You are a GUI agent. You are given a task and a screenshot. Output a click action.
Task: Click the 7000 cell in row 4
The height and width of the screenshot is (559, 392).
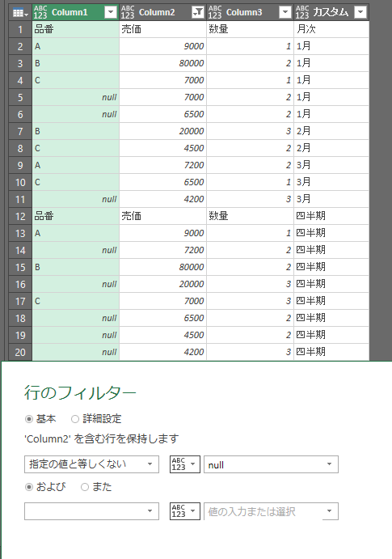point(162,80)
